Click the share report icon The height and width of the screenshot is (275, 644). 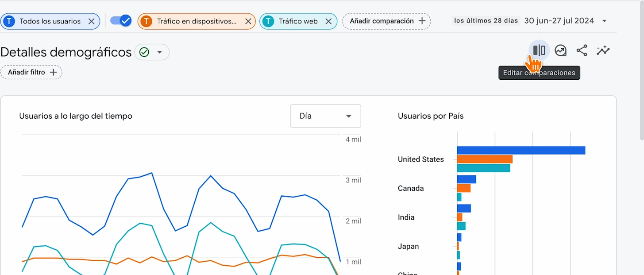[x=582, y=50]
